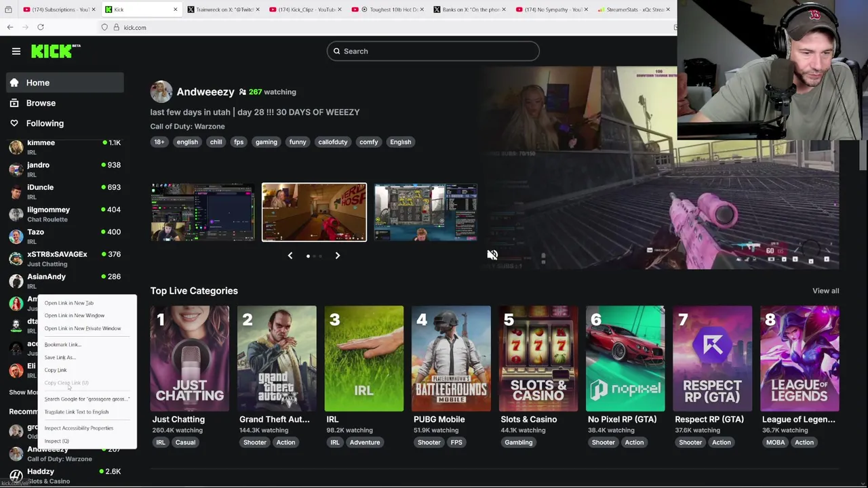
Task: Select the third carousel thumbnail with slots
Action: pyautogui.click(x=426, y=212)
